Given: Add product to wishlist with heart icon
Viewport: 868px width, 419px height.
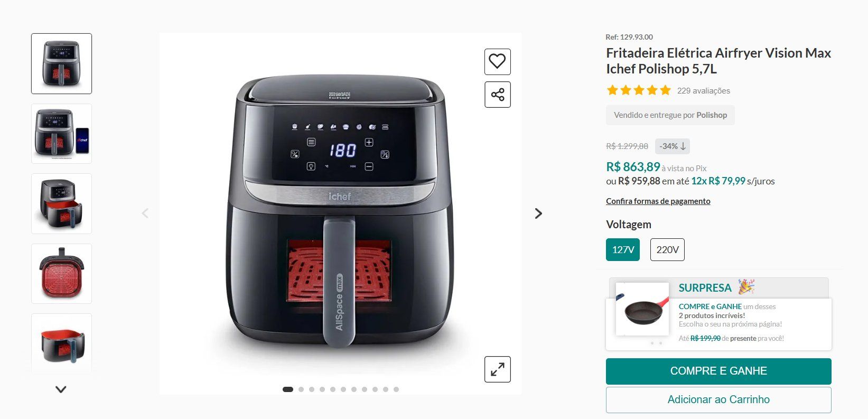Looking at the screenshot, I should tap(498, 62).
